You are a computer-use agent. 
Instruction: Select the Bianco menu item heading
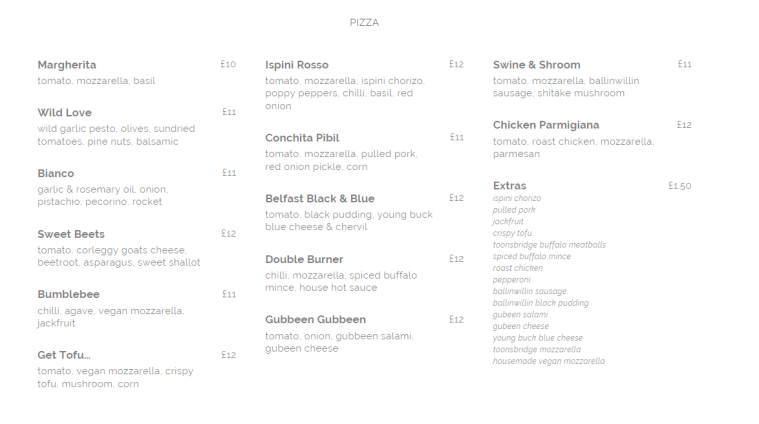pyautogui.click(x=56, y=174)
